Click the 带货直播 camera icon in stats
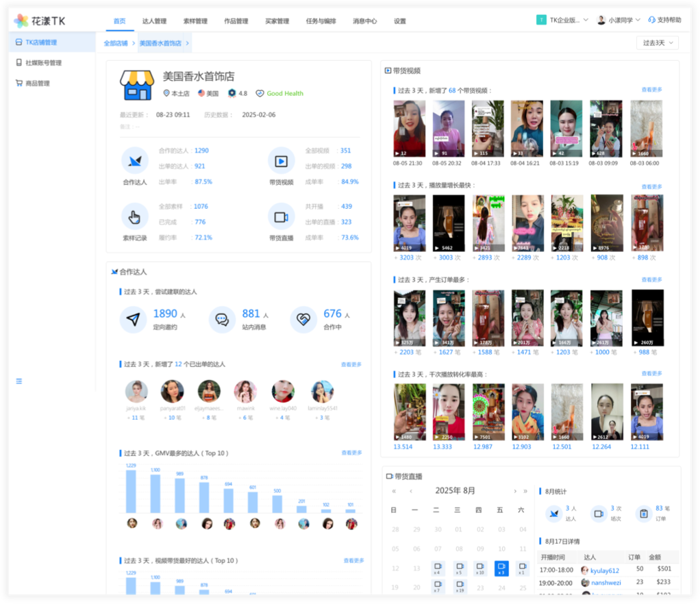700x604 pixels. (281, 217)
